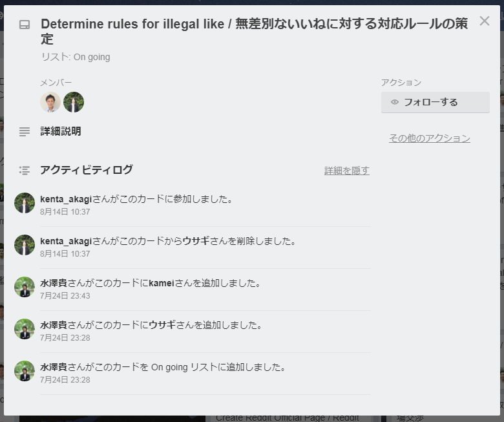The height and width of the screenshot is (422, 504).
Task: Open the second member's avatar under メンバー
Action: tap(74, 102)
